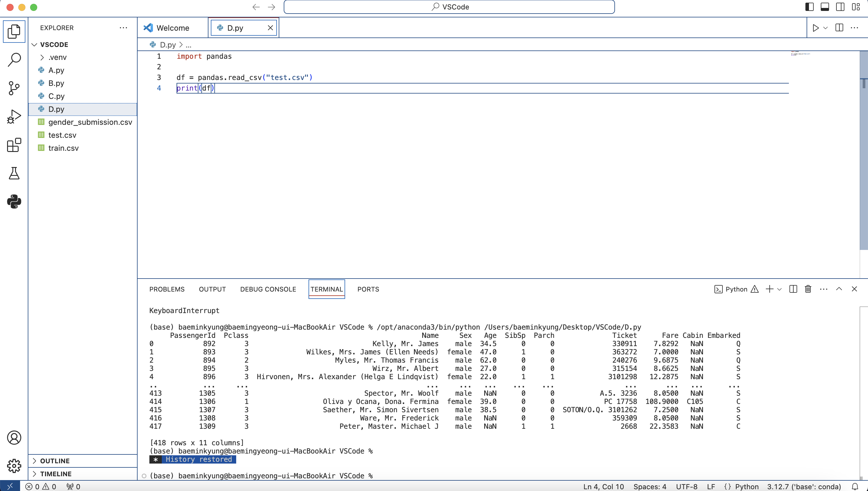Image resolution: width=868 pixels, height=491 pixels.
Task: Go back in navigation history
Action: pos(256,7)
